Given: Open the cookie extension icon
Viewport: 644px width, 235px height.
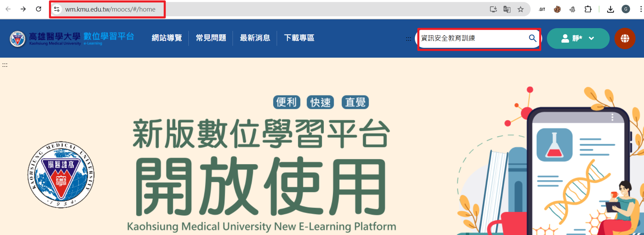Looking at the screenshot, I should 557,9.
